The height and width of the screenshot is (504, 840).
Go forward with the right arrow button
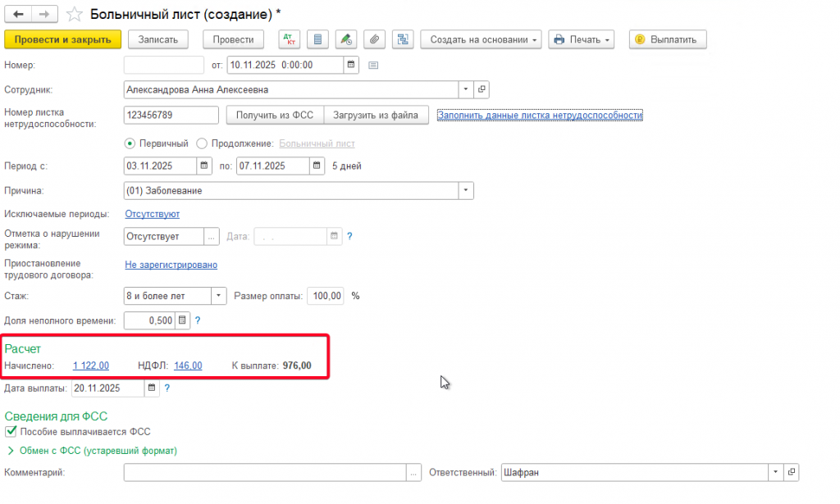point(44,15)
